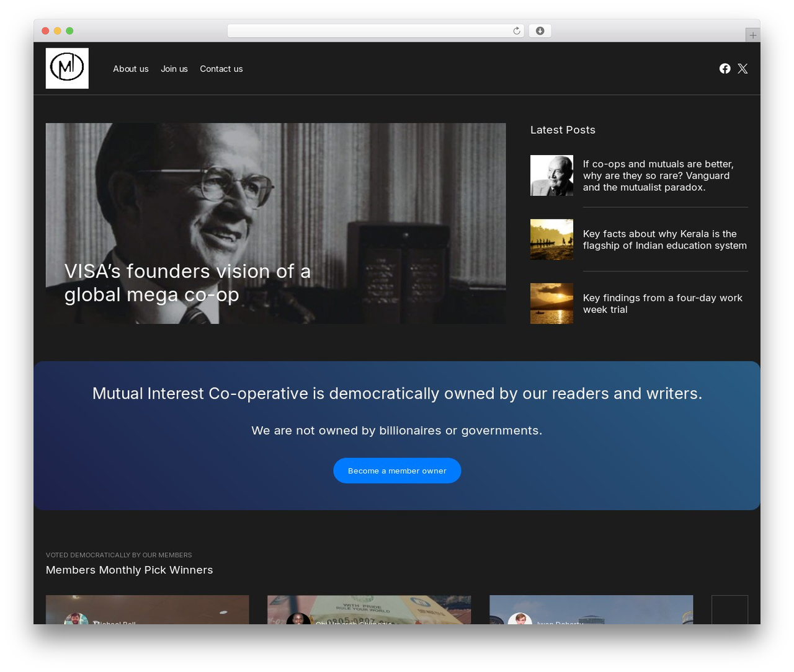Click the 'democratically owned by our readers' headline
This screenshot has height=672, width=794.
pyautogui.click(x=397, y=394)
